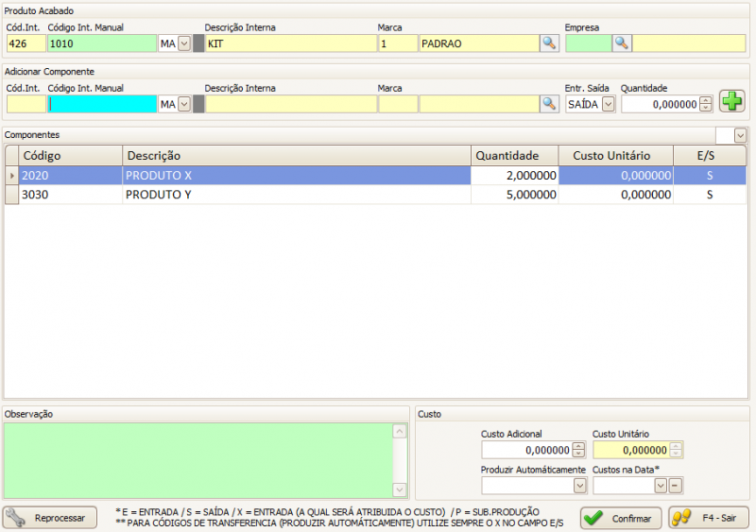
Task: Click magnifier search icon in Empresa field
Action: coord(622,43)
